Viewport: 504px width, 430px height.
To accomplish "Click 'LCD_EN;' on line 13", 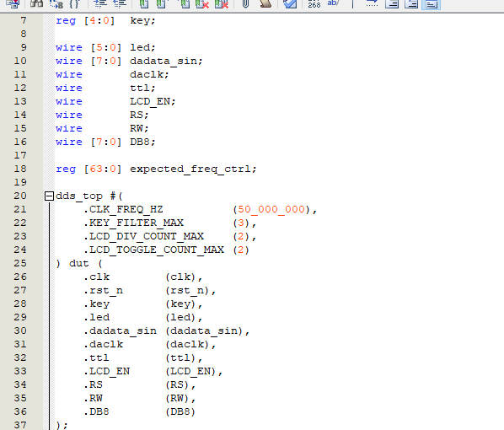I will click(x=153, y=102).
